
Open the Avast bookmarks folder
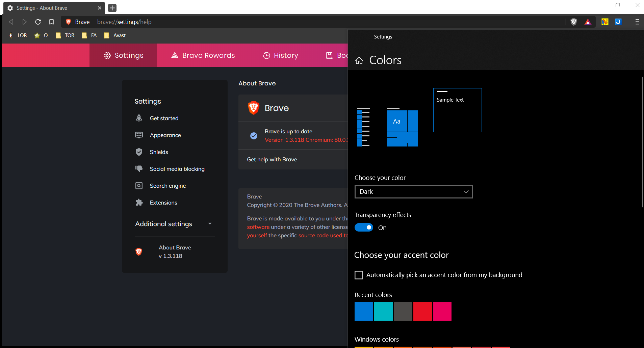tap(115, 35)
